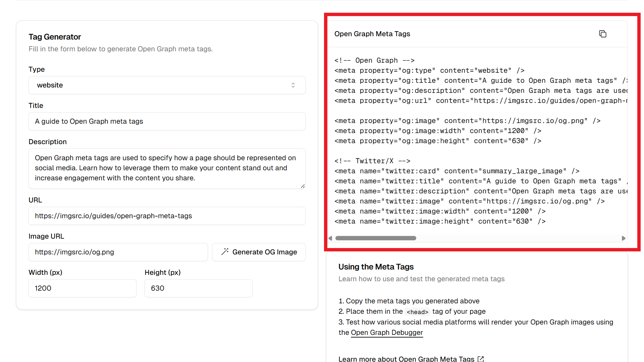Screen dimensions: 644x362
Task: Open Learn more about Open Graph Meta Tags
Action: tap(406, 359)
